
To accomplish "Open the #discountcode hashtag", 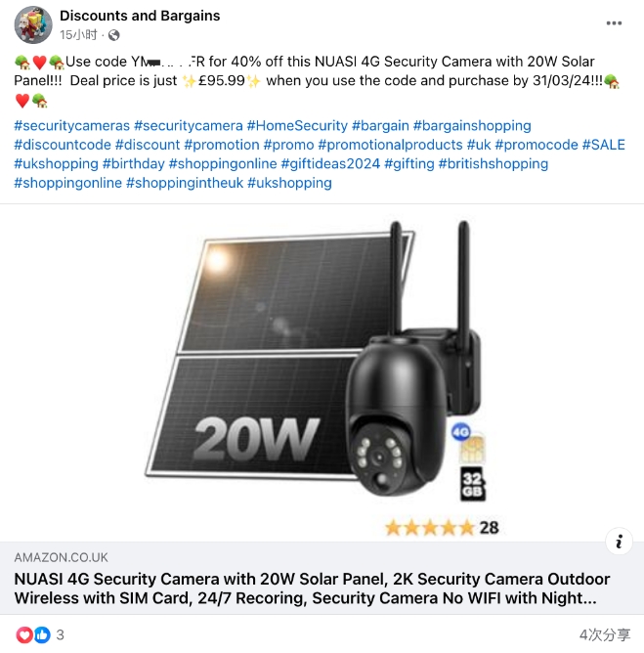I will (63, 145).
